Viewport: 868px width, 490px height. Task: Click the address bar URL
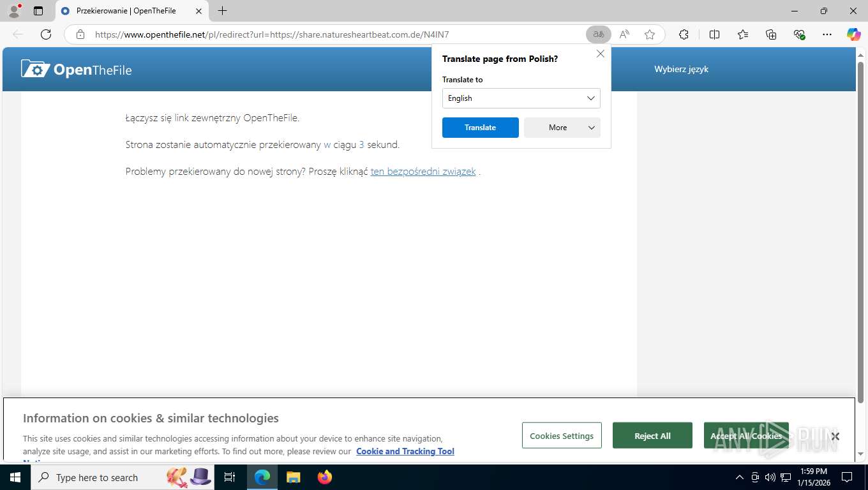[272, 34]
